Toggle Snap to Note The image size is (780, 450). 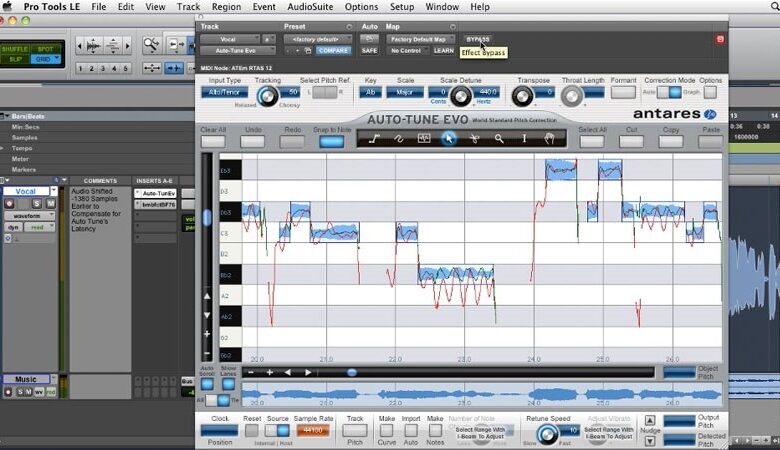pyautogui.click(x=331, y=142)
